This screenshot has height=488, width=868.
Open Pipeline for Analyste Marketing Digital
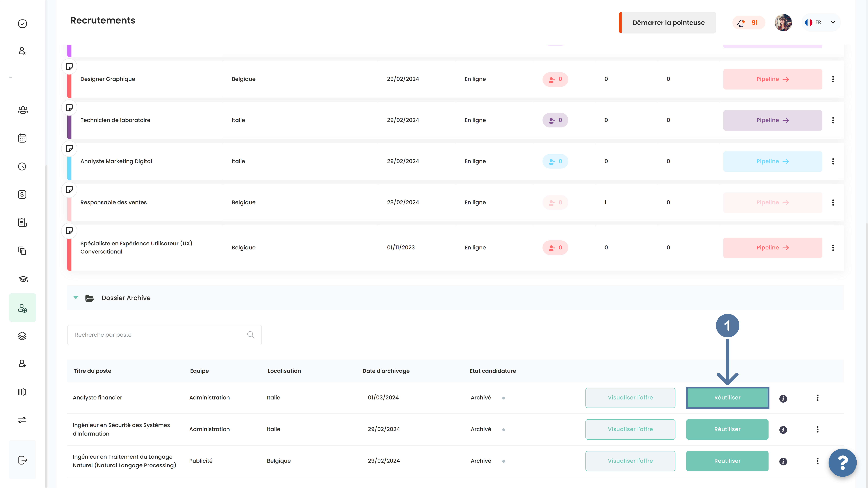[773, 161]
